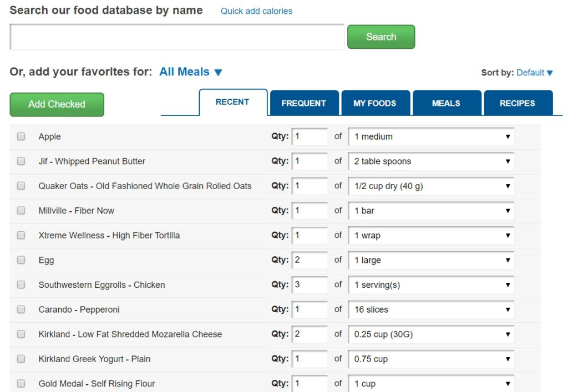Click the High Fiber Tortilla quantity field
568x392 pixels.
tap(310, 235)
